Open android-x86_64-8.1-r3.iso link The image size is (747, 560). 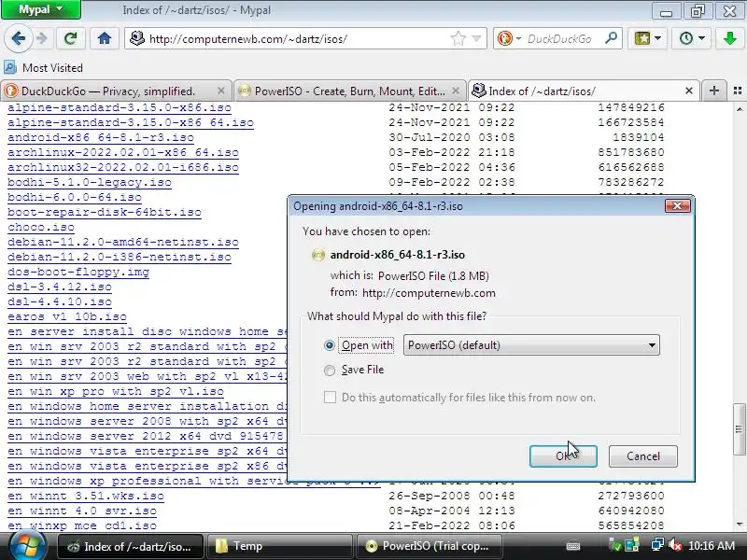pos(101,137)
